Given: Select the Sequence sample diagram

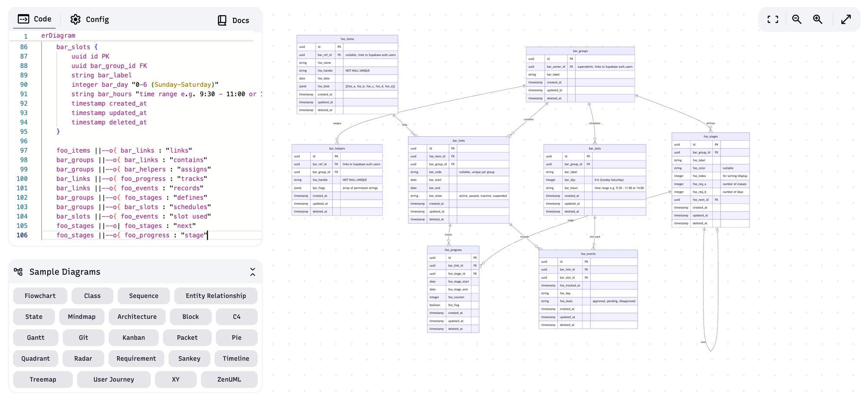Looking at the screenshot, I should tap(144, 296).
